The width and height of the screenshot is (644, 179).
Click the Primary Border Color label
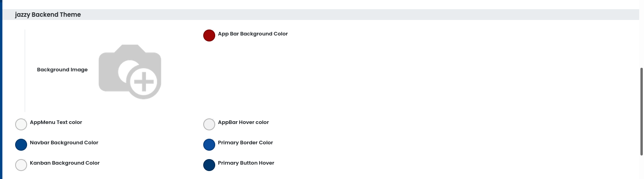(x=245, y=143)
